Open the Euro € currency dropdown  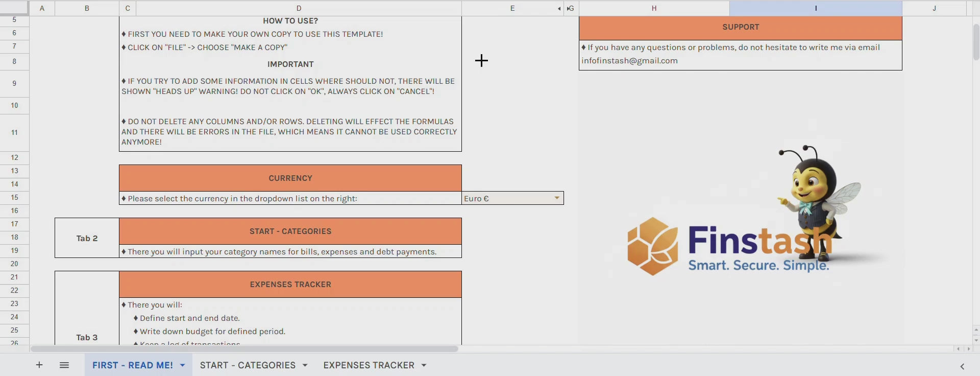click(x=557, y=198)
